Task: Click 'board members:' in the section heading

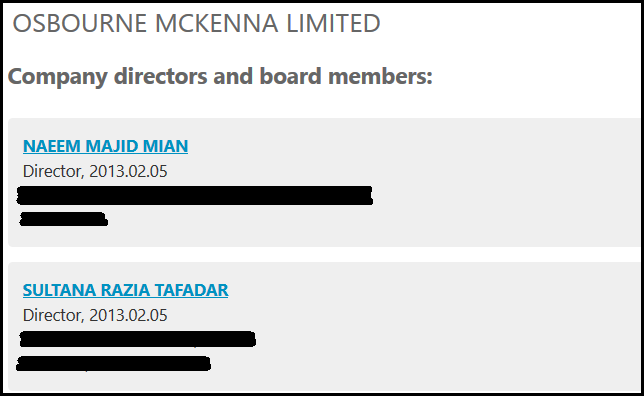Action: click(x=346, y=76)
